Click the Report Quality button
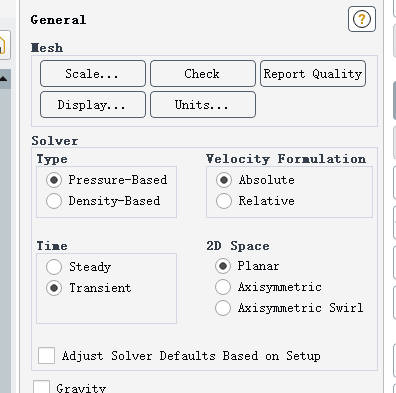 313,73
